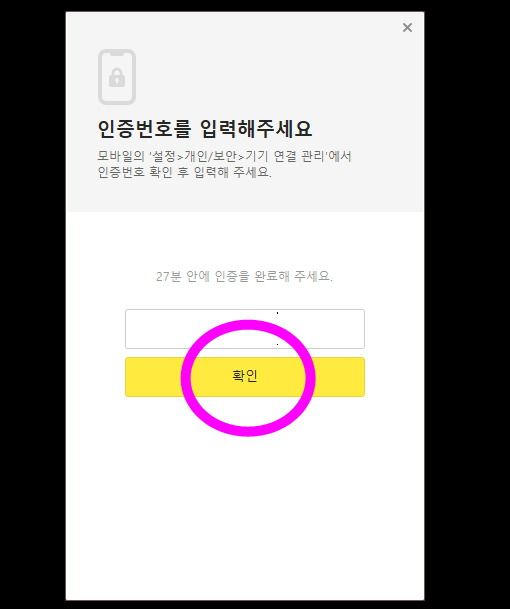Click the '개인/보안' text in the instructions
The image size is (510, 609).
tap(210, 156)
